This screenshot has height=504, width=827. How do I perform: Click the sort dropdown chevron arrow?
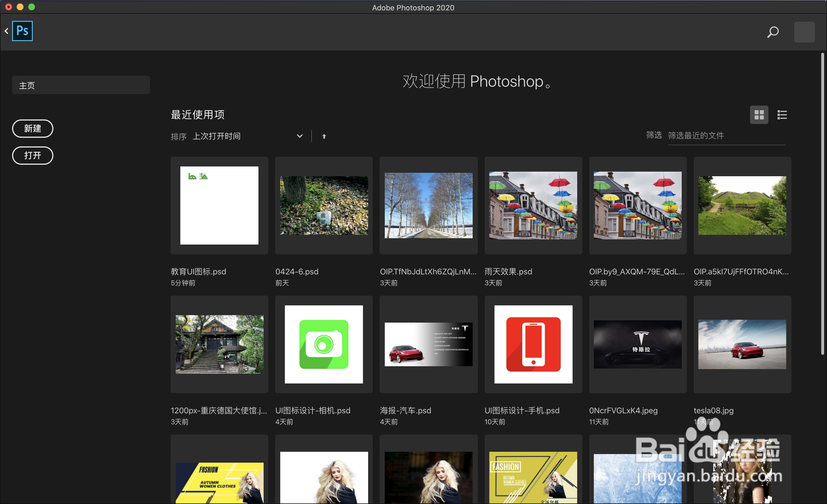click(x=300, y=136)
